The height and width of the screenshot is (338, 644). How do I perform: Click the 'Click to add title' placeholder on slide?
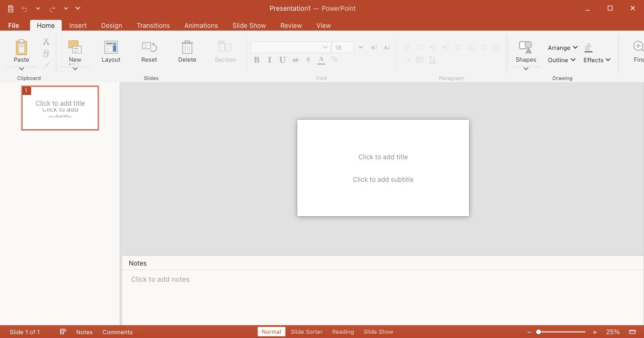(383, 157)
